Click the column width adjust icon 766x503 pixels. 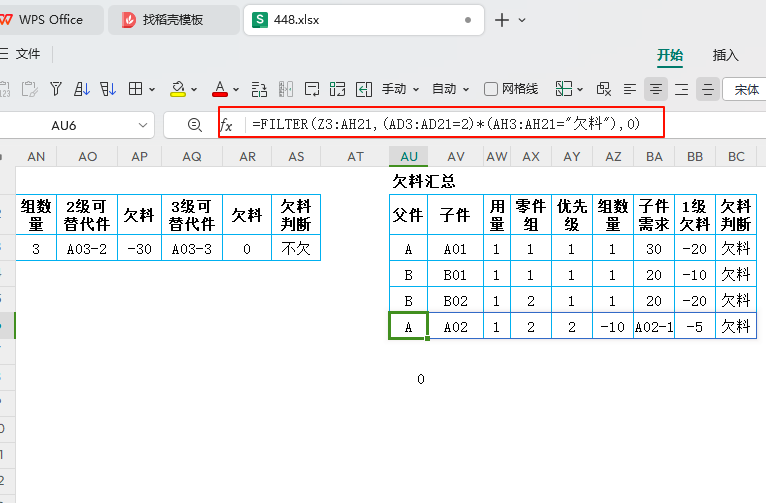pos(286,89)
